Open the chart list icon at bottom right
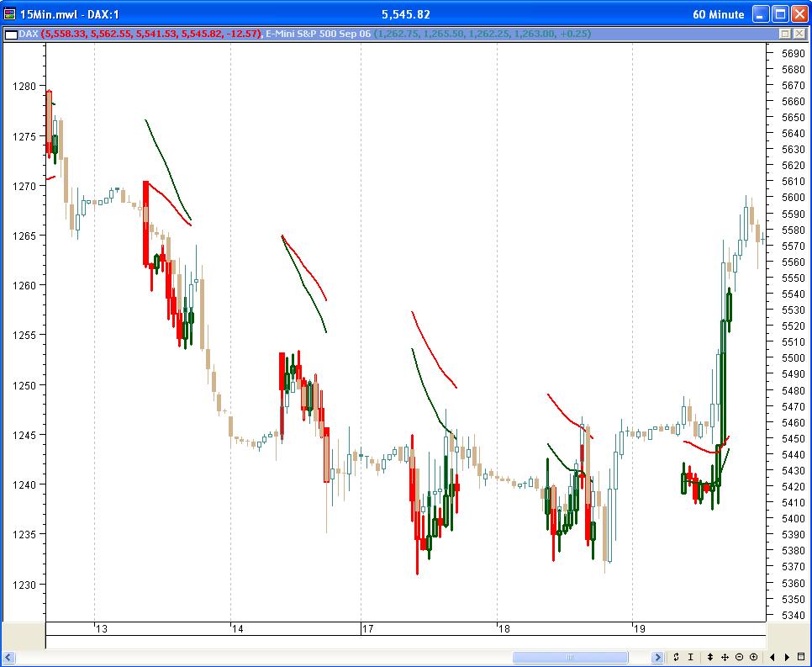 click(801, 657)
